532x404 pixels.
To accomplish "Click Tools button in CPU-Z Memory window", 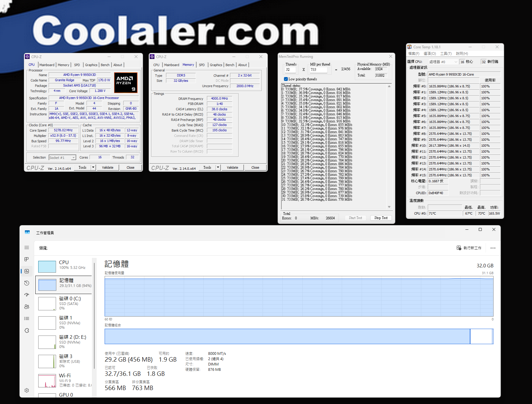I will [x=207, y=167].
